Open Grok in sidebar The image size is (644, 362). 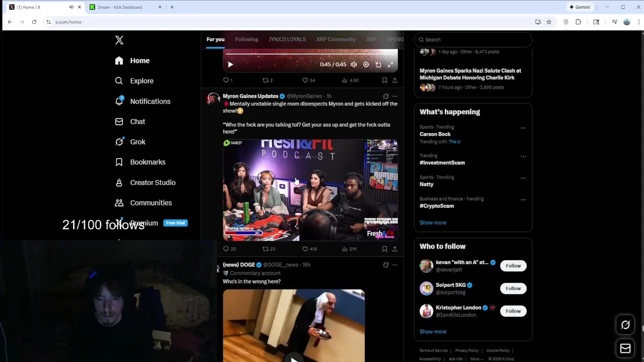130,142
